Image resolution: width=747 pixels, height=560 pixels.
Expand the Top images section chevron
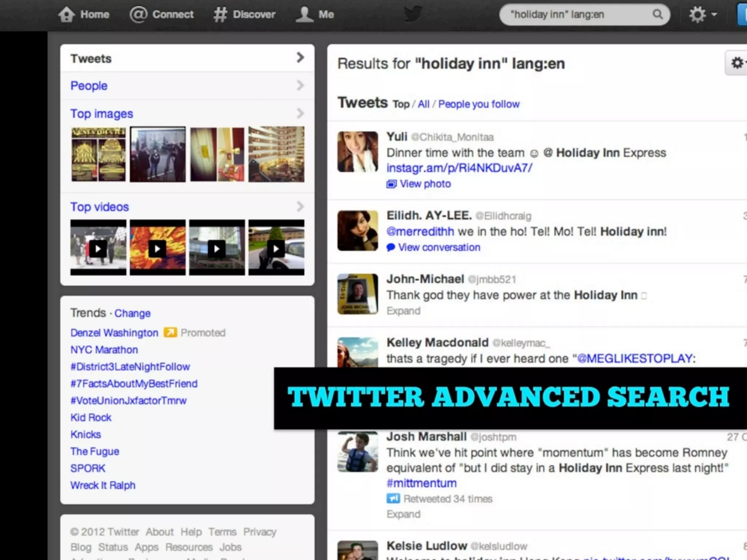point(300,113)
